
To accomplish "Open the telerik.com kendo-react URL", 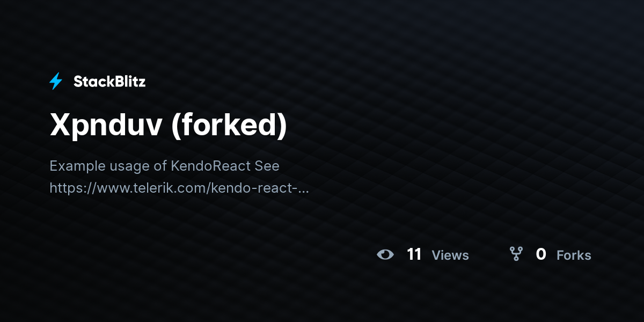I will point(179,188).
